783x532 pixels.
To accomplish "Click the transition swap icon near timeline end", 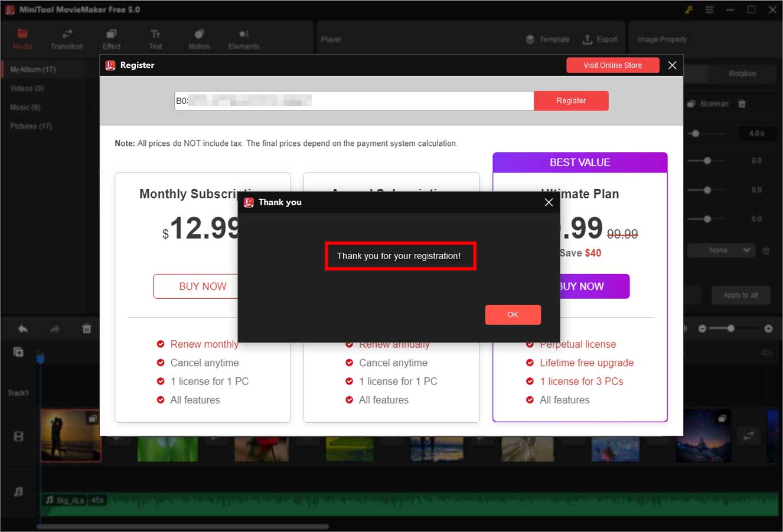I will point(749,436).
